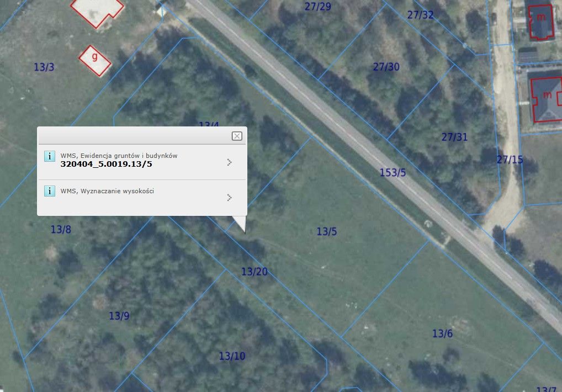562x392 pixels.
Task: Click parcel 13/3 label
Action: (44, 67)
